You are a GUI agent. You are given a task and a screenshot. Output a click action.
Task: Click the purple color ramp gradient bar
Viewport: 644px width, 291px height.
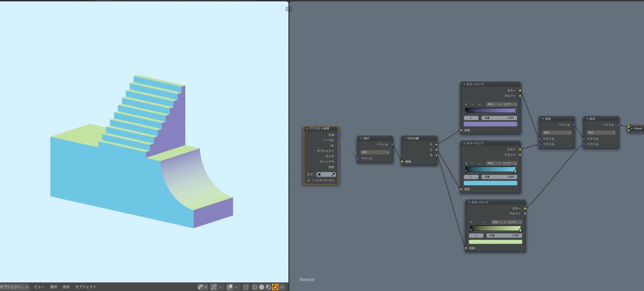(x=491, y=111)
